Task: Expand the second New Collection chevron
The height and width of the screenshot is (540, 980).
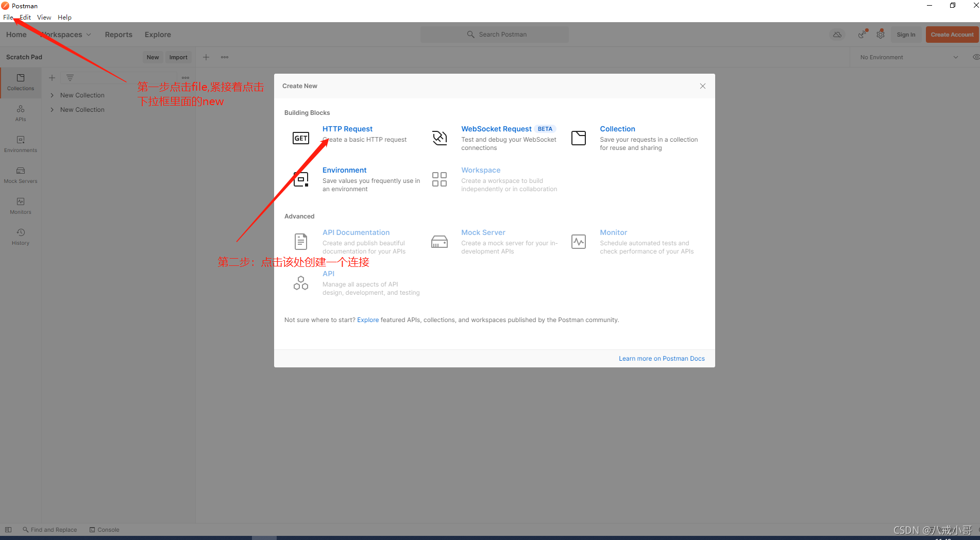Action: 52,110
